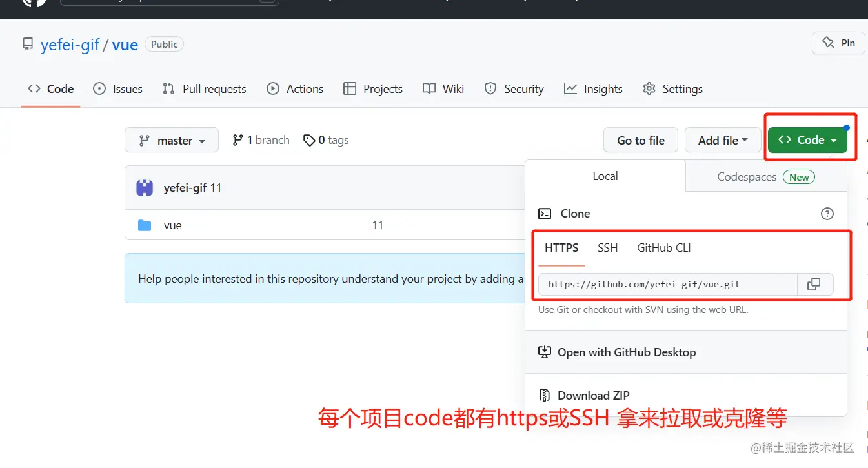Open the Wiki tab
The height and width of the screenshot is (468, 868).
[x=443, y=89]
